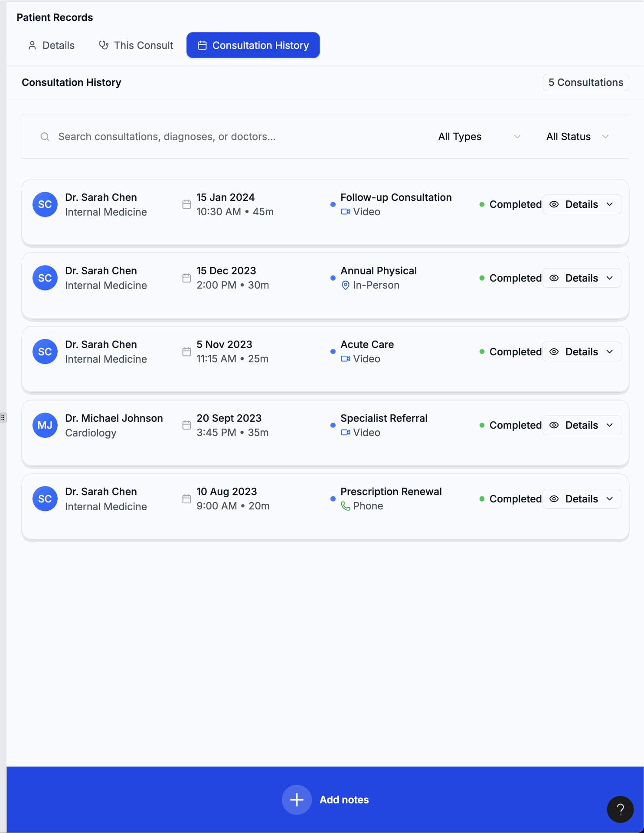
Task: Click the help question mark icon
Action: (x=620, y=809)
